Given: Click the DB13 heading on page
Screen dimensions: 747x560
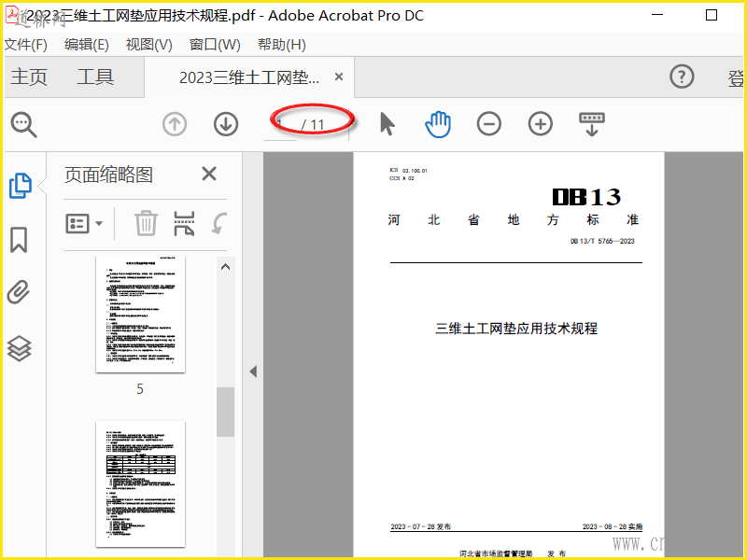Looking at the screenshot, I should (x=586, y=197).
